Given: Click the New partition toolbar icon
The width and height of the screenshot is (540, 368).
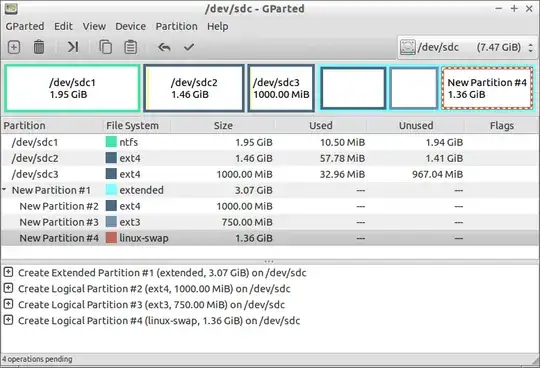Looking at the screenshot, I should pos(14,47).
